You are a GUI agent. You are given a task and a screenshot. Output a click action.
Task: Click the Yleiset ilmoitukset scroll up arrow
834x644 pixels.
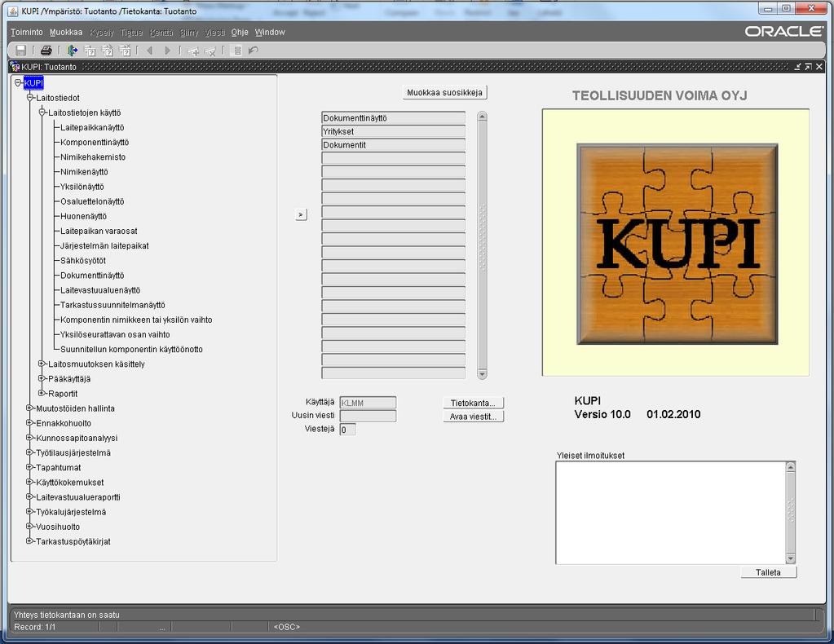tap(791, 467)
